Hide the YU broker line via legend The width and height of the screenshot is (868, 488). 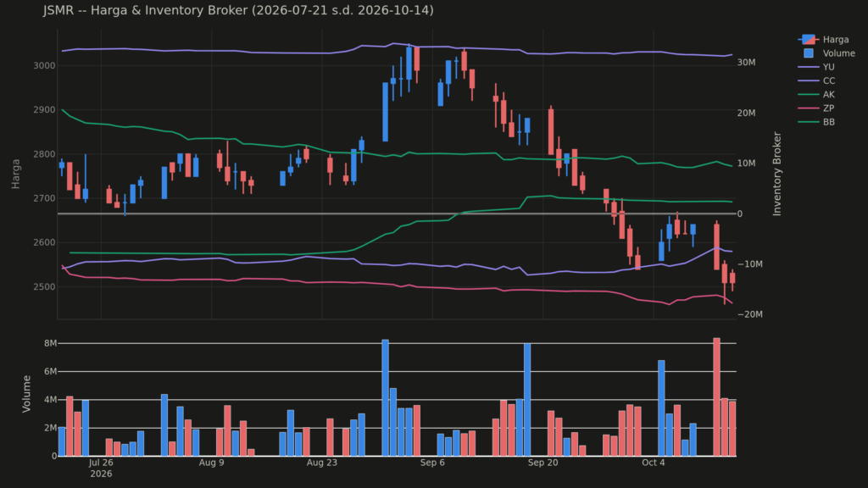[x=816, y=67]
